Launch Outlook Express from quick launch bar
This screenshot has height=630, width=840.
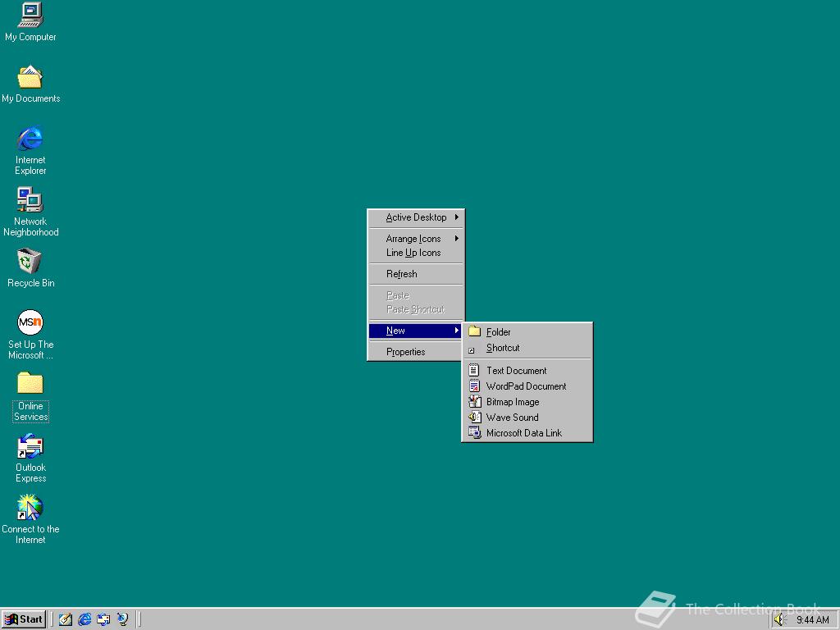pos(103,619)
